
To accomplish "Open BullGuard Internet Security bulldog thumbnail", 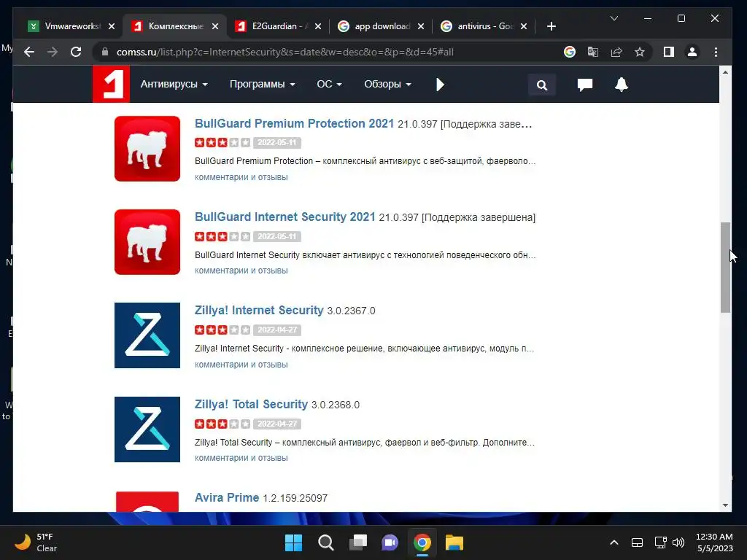I will pyautogui.click(x=147, y=242).
